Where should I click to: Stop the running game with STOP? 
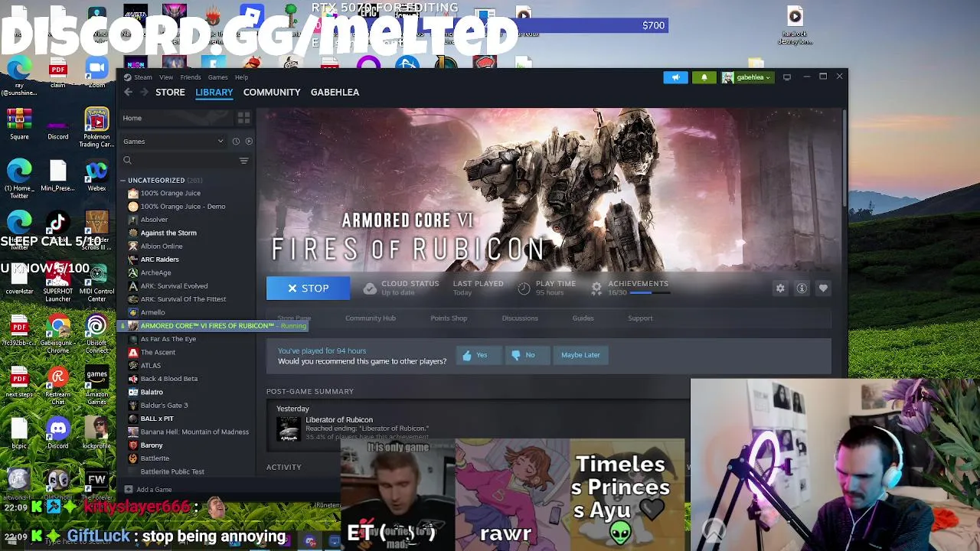[308, 289]
